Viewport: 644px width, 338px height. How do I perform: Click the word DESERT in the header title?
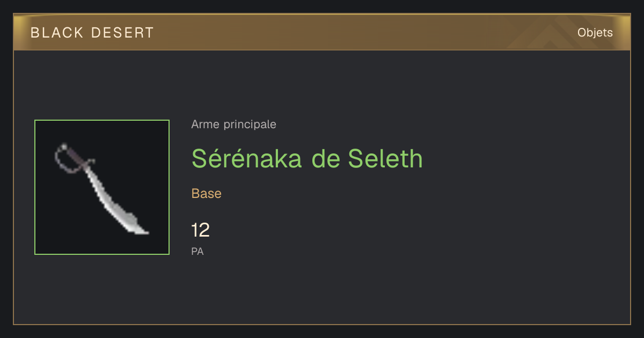pyautogui.click(x=122, y=33)
